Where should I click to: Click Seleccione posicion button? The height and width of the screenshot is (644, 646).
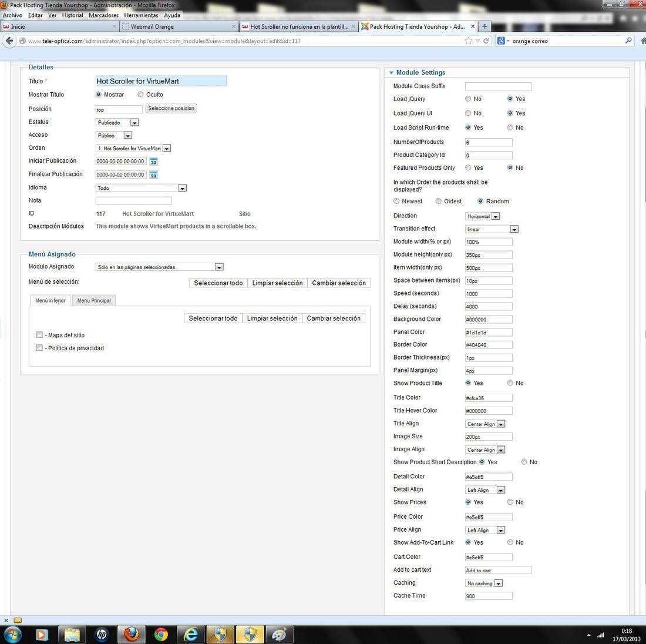pyautogui.click(x=171, y=109)
